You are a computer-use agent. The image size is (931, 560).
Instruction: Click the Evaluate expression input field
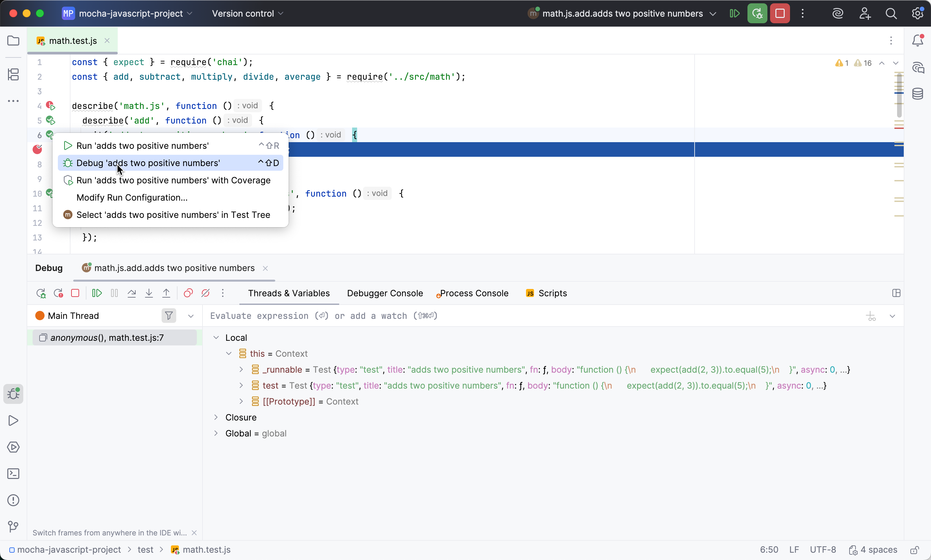coord(529,316)
